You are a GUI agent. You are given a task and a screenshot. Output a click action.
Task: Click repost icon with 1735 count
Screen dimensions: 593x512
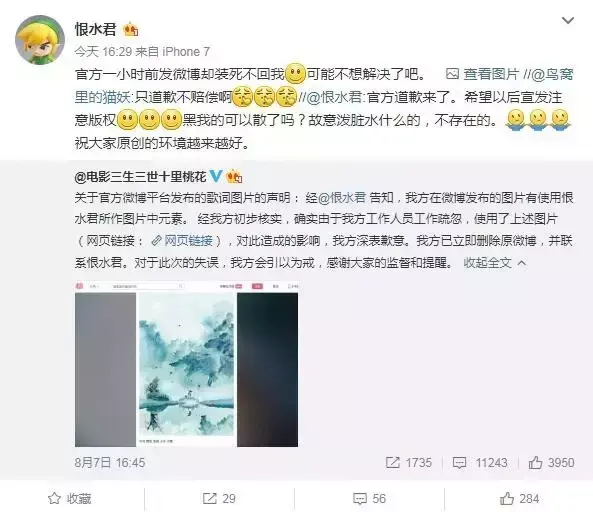(x=409, y=462)
